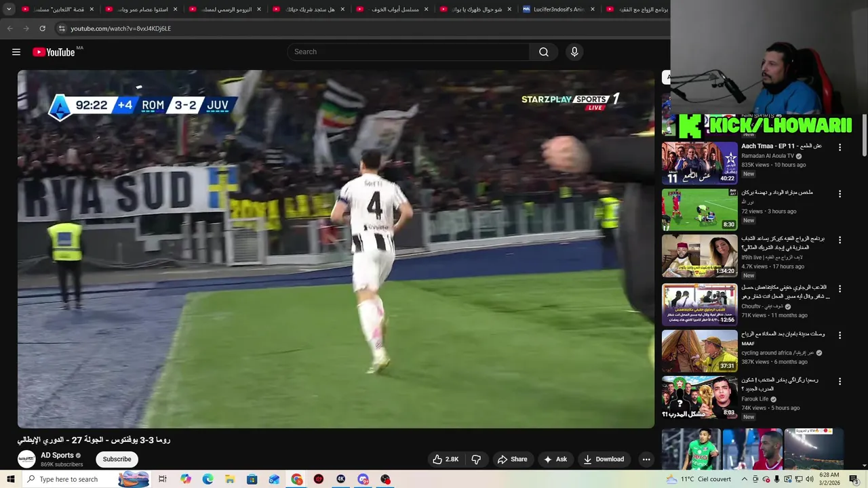This screenshot has width=868, height=488.
Task: Open 4K Downloader app from taskbar
Action: click(x=341, y=479)
